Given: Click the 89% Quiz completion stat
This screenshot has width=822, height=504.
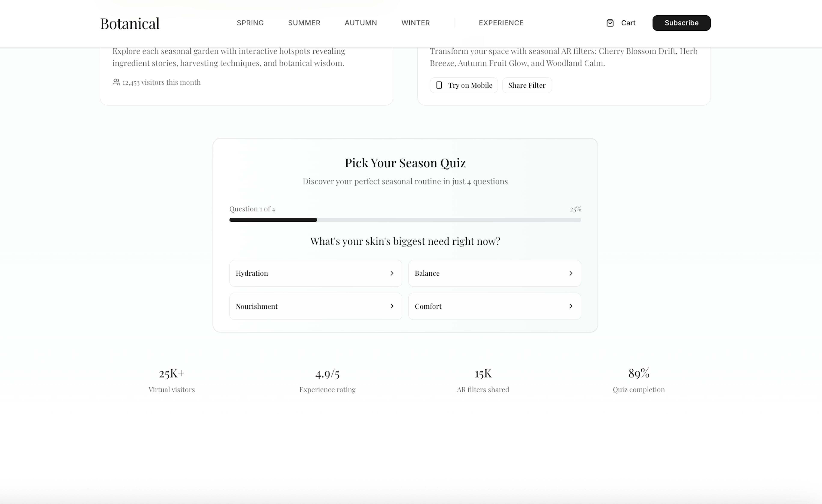Looking at the screenshot, I should click(639, 380).
